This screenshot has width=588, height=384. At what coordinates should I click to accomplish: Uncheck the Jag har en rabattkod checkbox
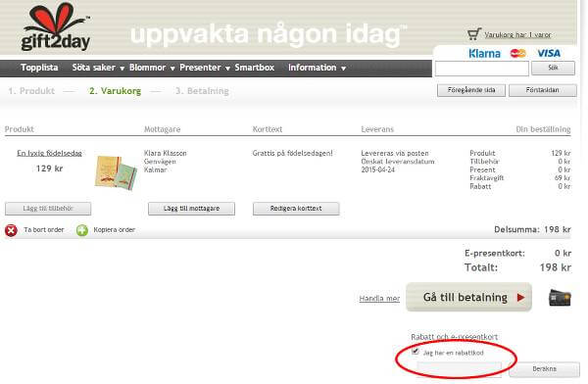point(416,352)
